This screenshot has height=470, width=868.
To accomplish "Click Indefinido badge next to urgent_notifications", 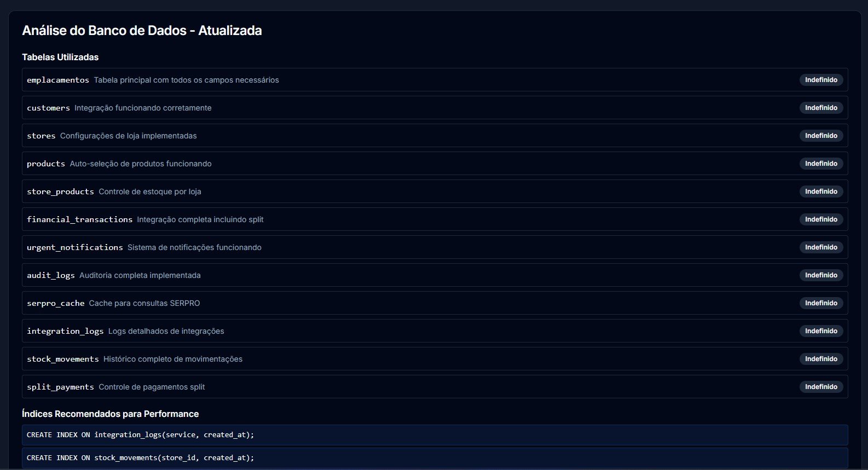I will tap(821, 247).
